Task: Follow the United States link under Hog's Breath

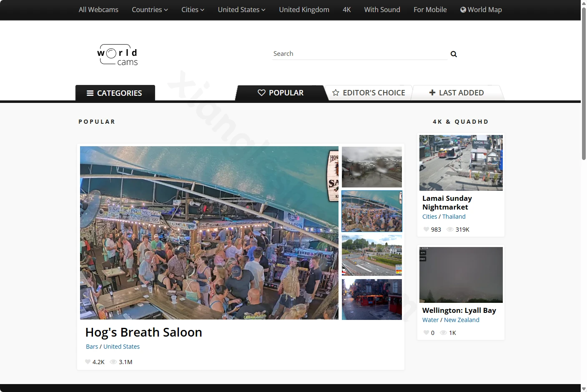Action: (x=121, y=347)
